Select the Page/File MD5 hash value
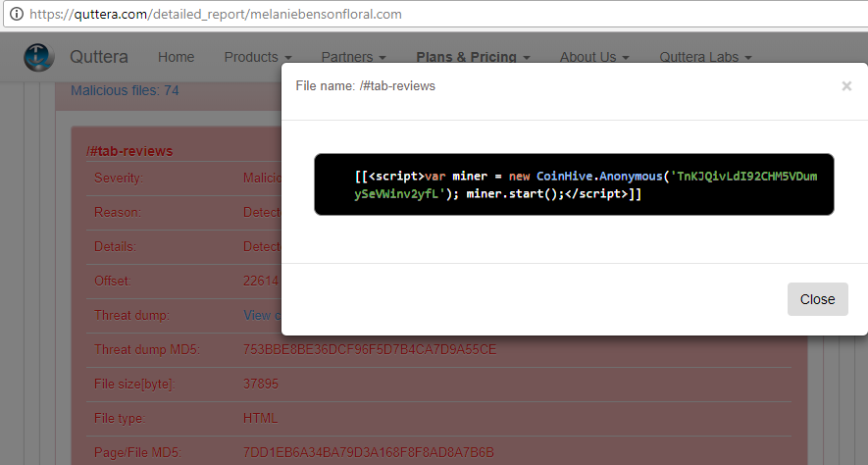 (368, 453)
